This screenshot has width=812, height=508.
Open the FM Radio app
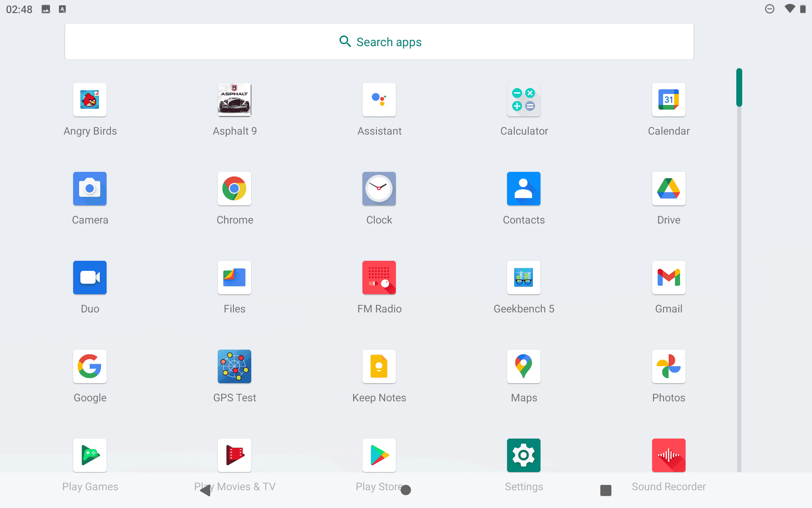(x=379, y=278)
